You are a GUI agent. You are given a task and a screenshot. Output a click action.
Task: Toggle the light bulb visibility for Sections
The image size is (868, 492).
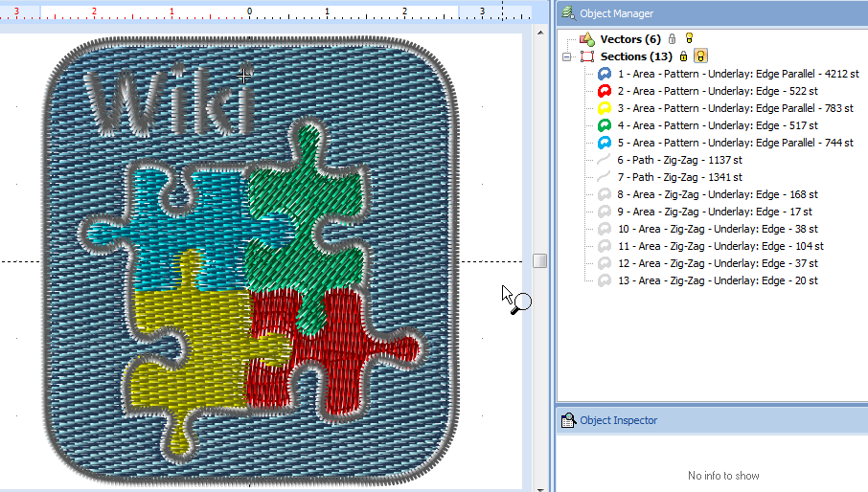click(700, 56)
